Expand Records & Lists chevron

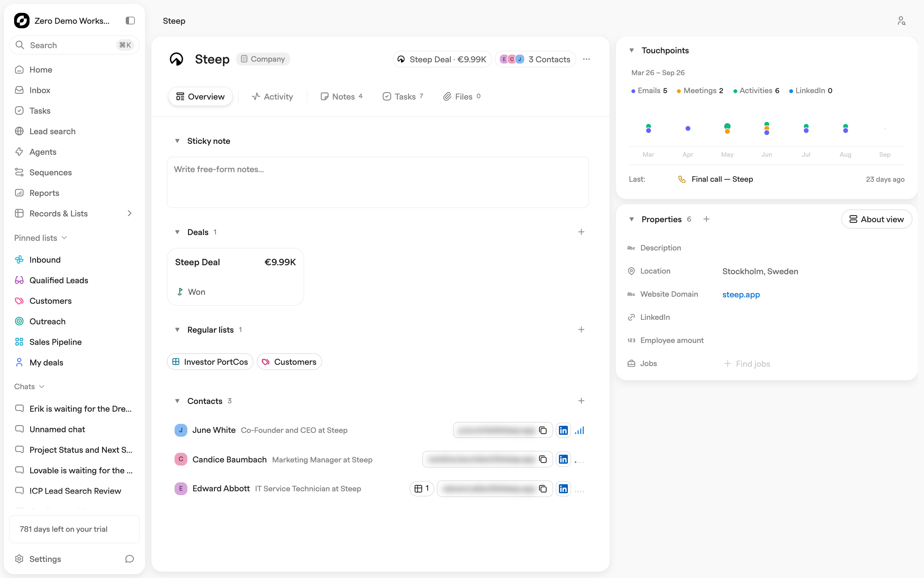click(x=129, y=213)
